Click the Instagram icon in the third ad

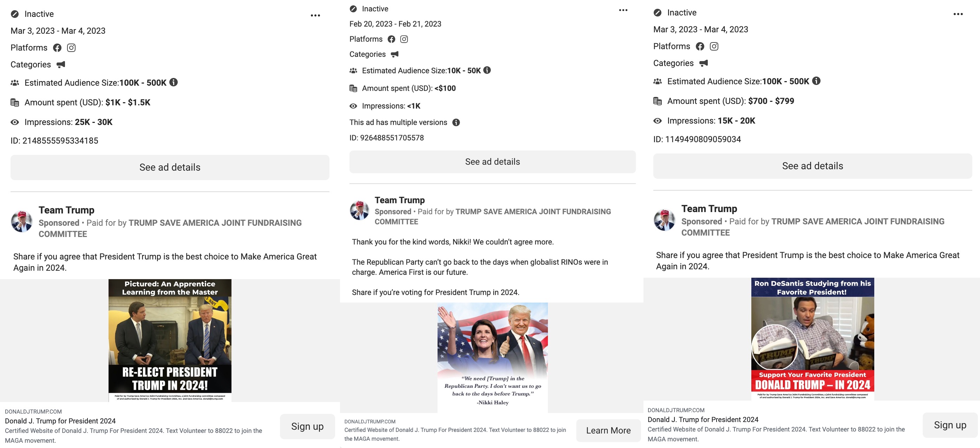[714, 46]
